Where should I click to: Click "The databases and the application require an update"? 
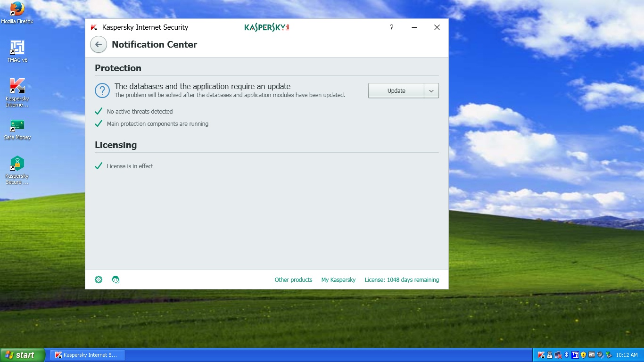click(202, 86)
